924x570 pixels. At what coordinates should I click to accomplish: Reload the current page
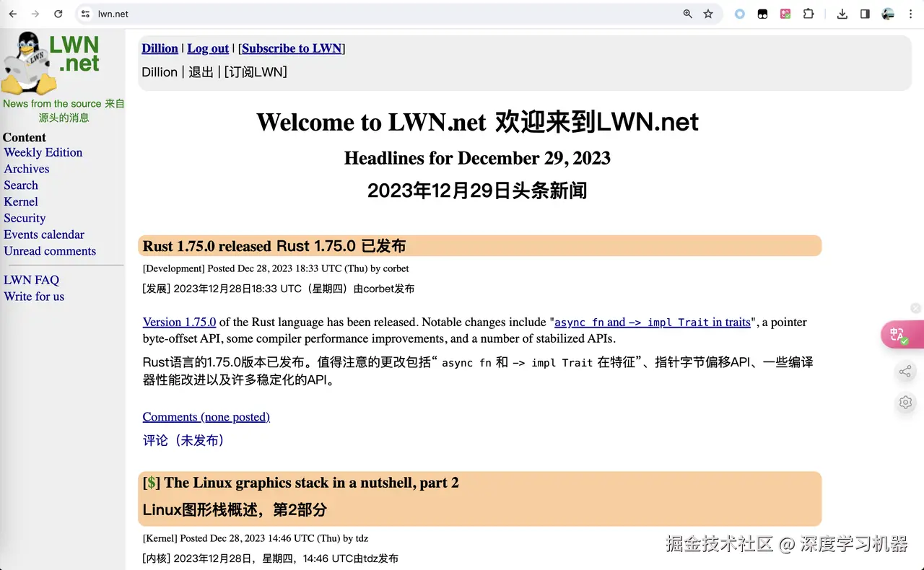point(58,13)
